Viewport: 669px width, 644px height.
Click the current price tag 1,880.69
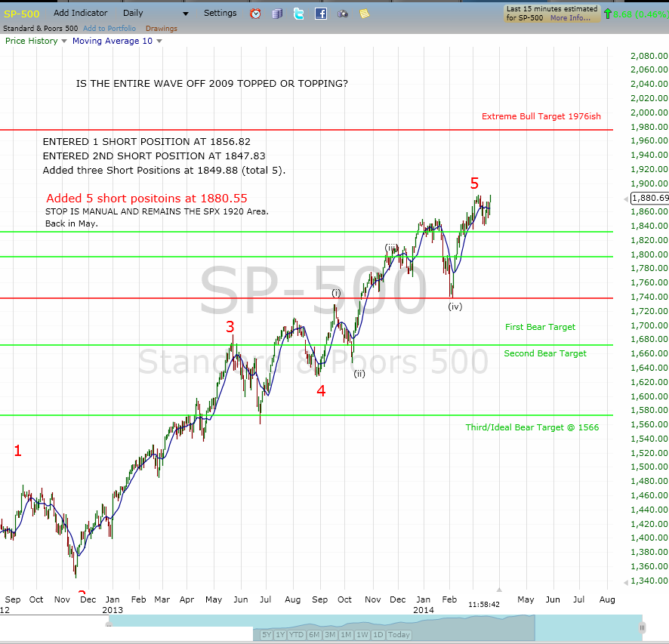pos(650,198)
